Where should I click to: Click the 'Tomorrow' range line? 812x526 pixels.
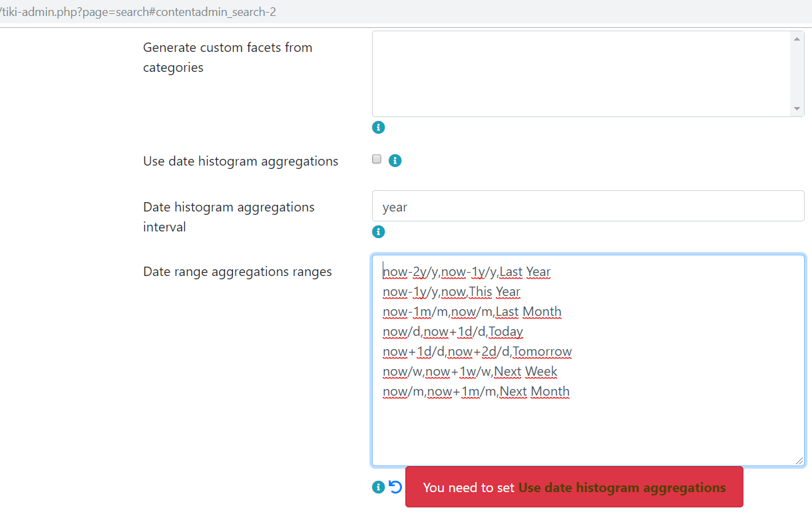(477, 351)
